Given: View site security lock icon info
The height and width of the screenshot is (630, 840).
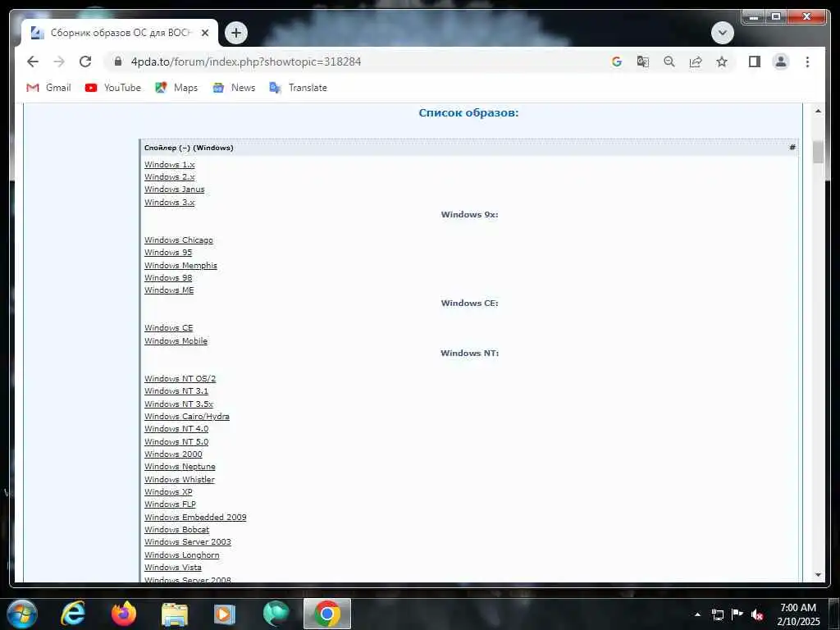Looking at the screenshot, I should 118,62.
